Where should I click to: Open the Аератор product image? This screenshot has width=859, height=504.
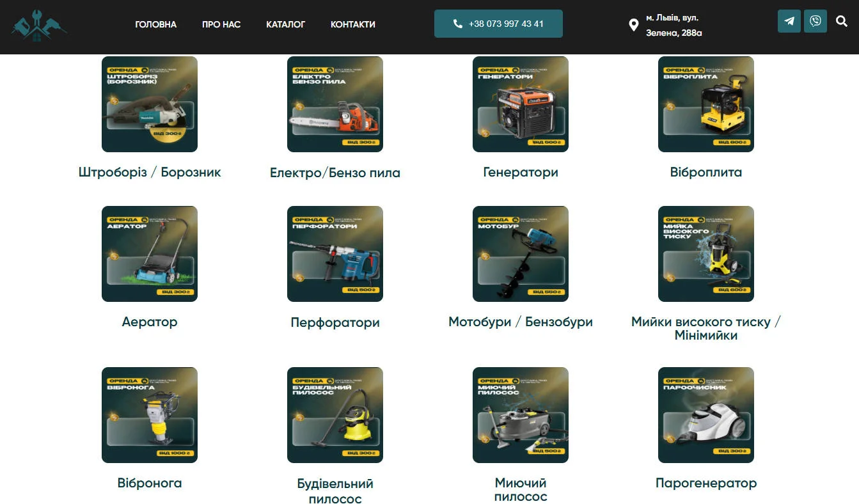pyautogui.click(x=150, y=254)
